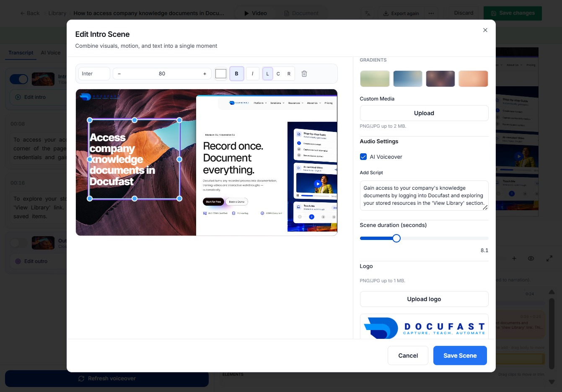Click the font size value 80

coord(162,74)
